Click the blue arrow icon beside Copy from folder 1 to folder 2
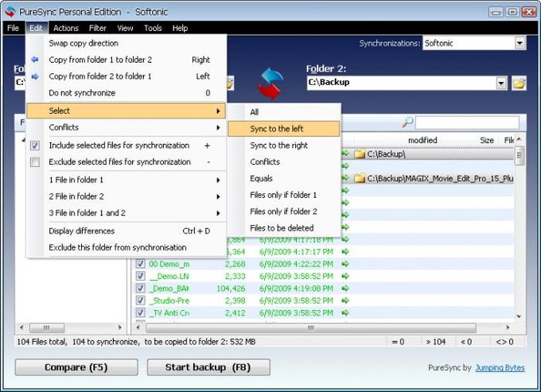This screenshot has height=392, width=541. click(x=35, y=60)
